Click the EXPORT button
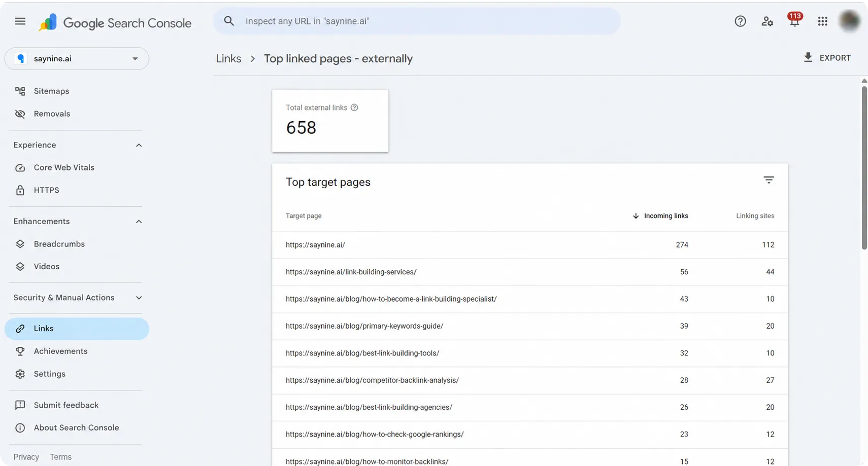This screenshot has width=868, height=466. [x=827, y=58]
